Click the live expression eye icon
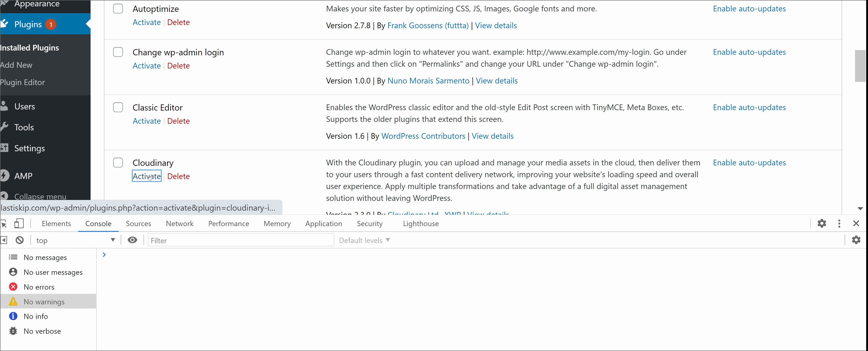Image resolution: width=868 pixels, height=351 pixels. (132, 240)
